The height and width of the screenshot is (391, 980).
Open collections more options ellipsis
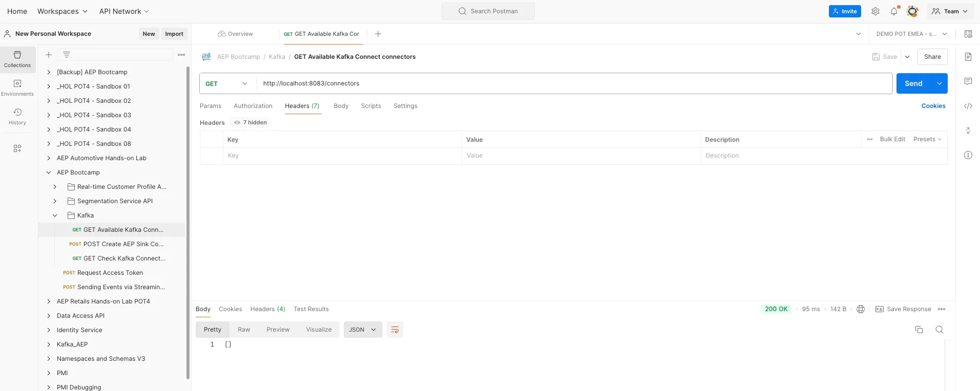181,55
